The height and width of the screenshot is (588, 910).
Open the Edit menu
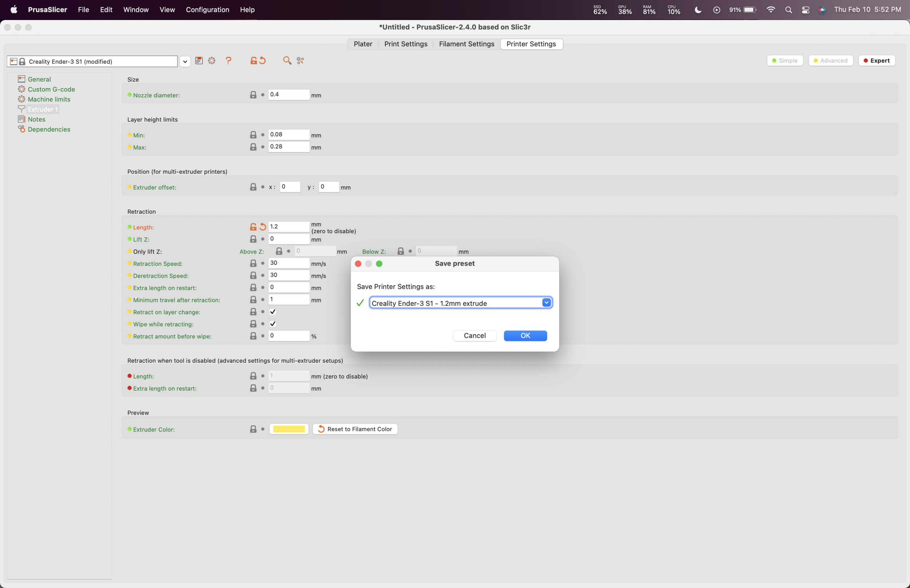coord(106,9)
